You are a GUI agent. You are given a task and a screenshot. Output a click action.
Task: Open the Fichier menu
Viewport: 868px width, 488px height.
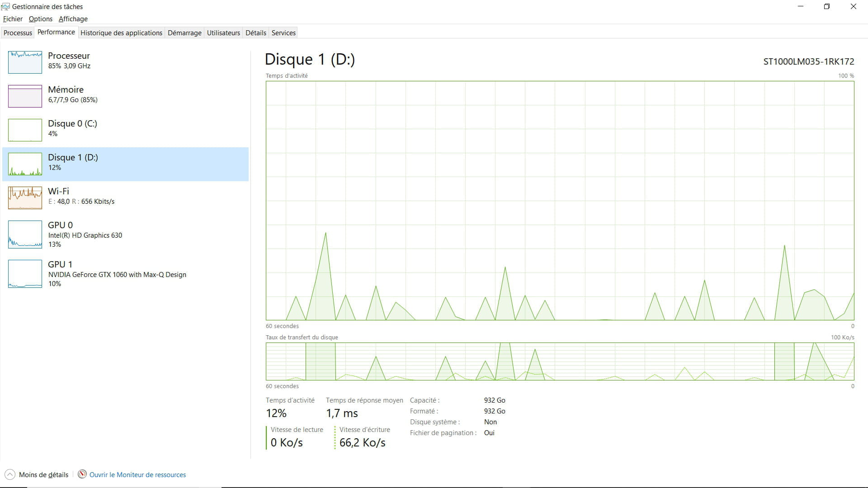click(13, 19)
